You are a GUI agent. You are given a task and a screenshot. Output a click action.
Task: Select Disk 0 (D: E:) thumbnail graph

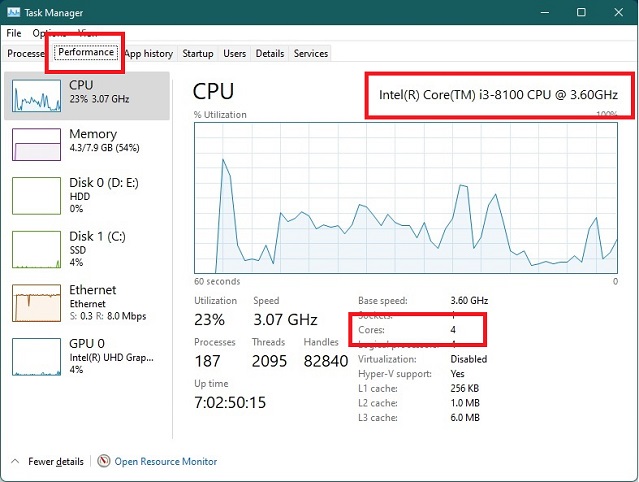coord(36,196)
